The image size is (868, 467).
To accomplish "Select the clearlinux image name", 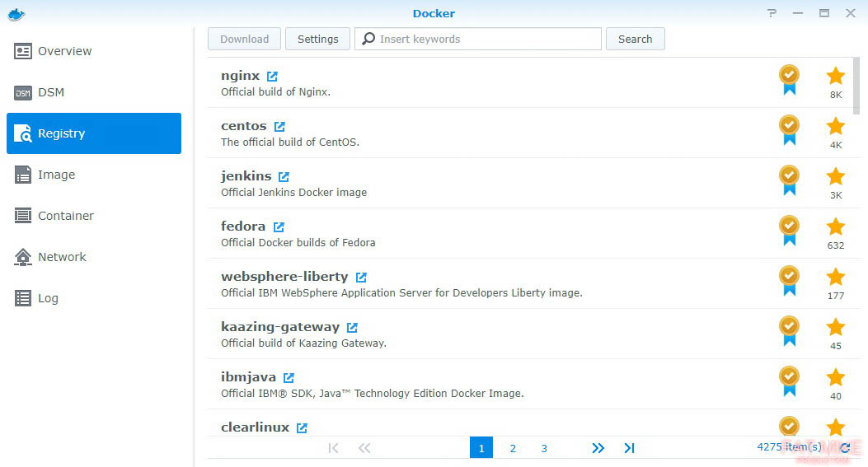I will click(256, 427).
